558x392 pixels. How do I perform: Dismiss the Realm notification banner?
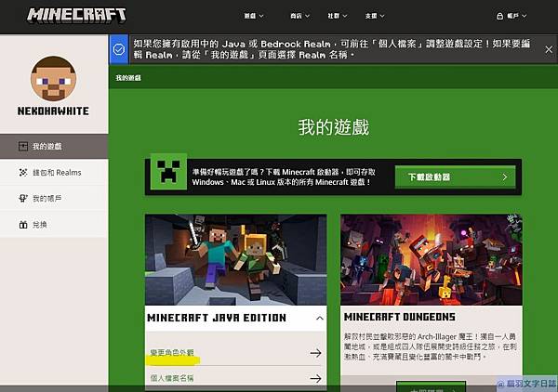pyautogui.click(x=549, y=50)
